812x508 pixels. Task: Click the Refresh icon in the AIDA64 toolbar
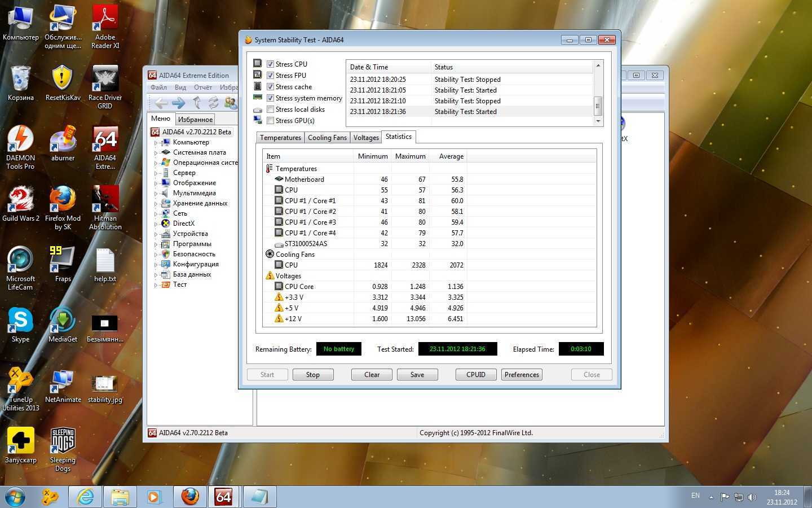pyautogui.click(x=213, y=103)
